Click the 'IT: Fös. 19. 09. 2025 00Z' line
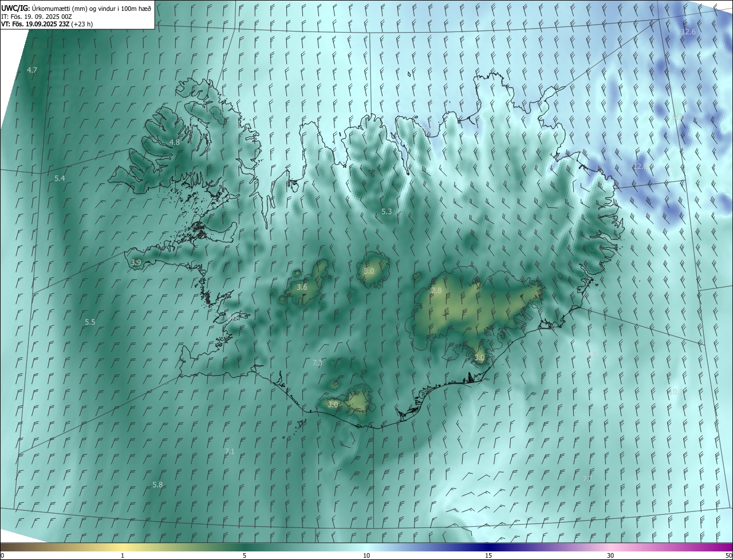 pyautogui.click(x=37, y=17)
